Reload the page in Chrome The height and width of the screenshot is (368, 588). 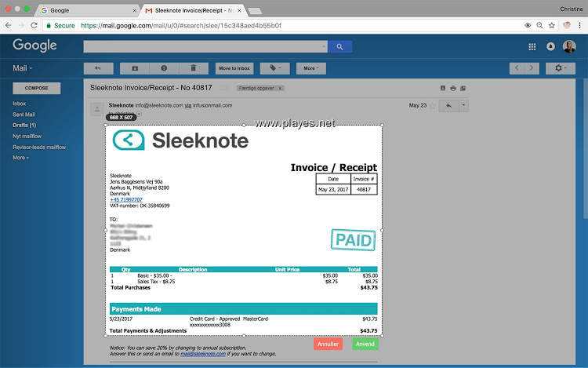coord(34,25)
